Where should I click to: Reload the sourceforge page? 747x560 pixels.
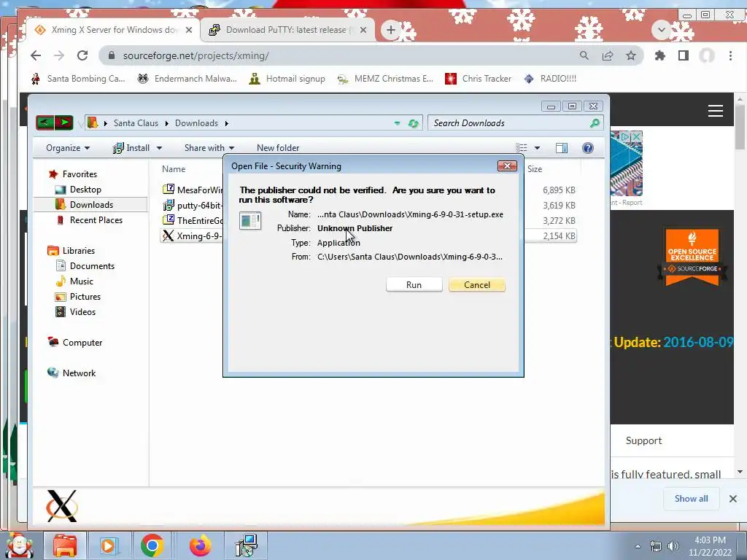click(x=82, y=55)
